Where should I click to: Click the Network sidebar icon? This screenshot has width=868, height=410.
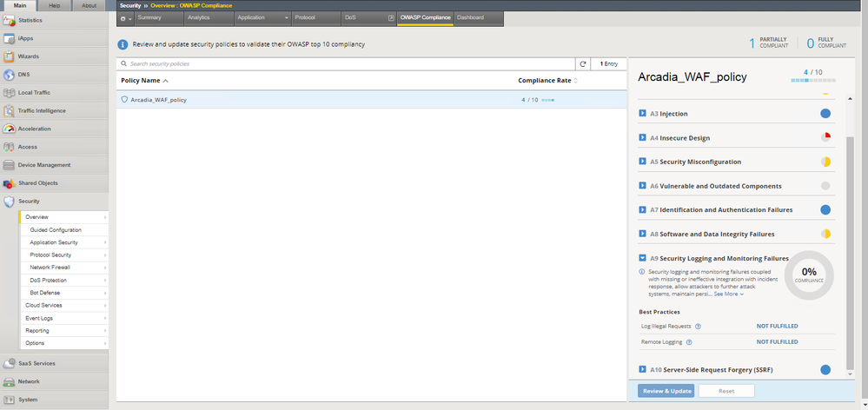(x=9, y=382)
